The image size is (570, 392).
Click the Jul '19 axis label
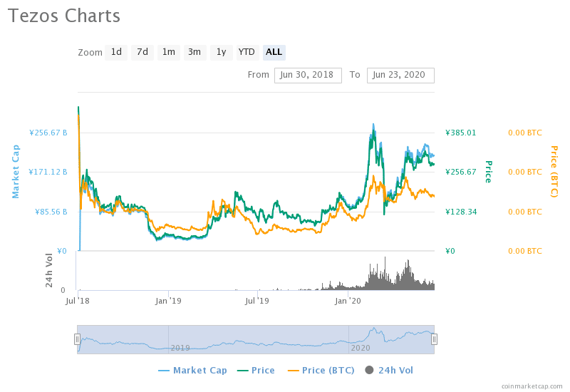(x=257, y=301)
